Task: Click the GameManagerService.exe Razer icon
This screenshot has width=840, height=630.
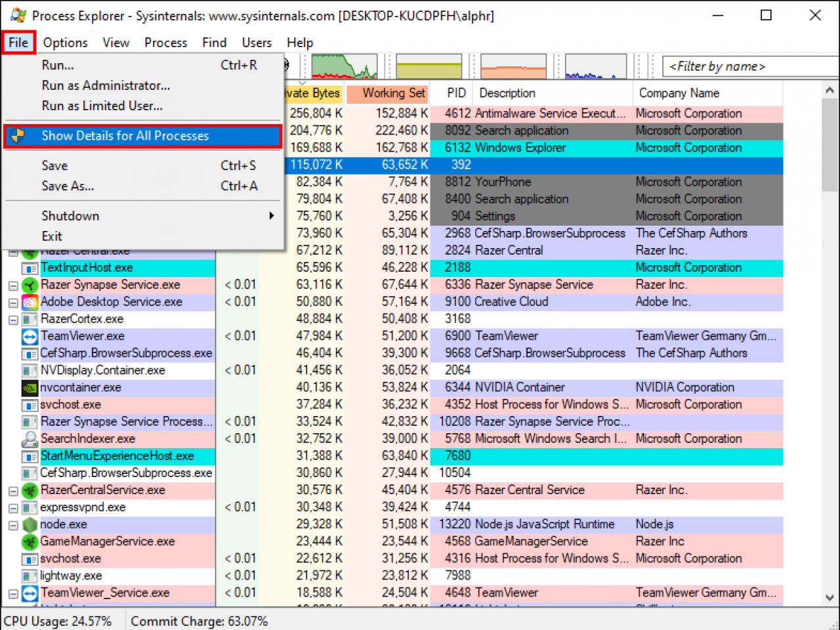Action: point(30,541)
